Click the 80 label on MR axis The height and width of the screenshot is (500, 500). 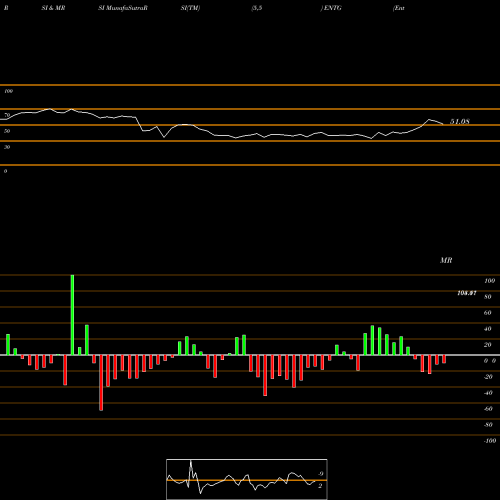coord(488,297)
